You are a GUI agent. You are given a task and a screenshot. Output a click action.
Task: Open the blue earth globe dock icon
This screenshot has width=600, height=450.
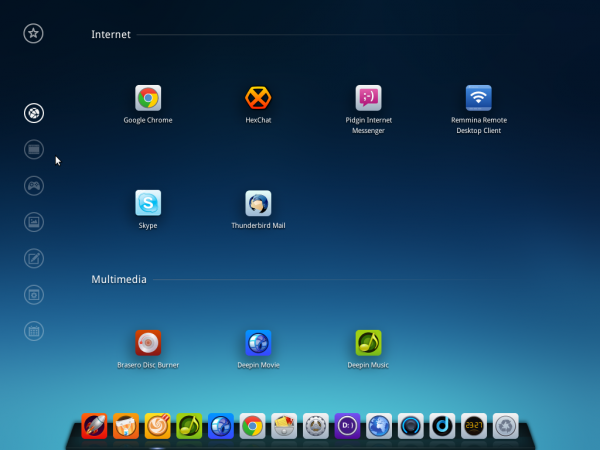pos(379,426)
